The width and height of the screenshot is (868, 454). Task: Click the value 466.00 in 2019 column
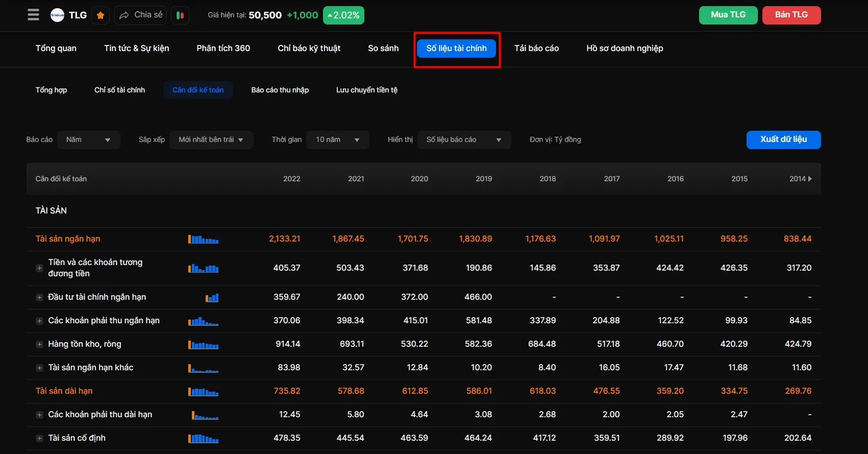pyautogui.click(x=478, y=297)
